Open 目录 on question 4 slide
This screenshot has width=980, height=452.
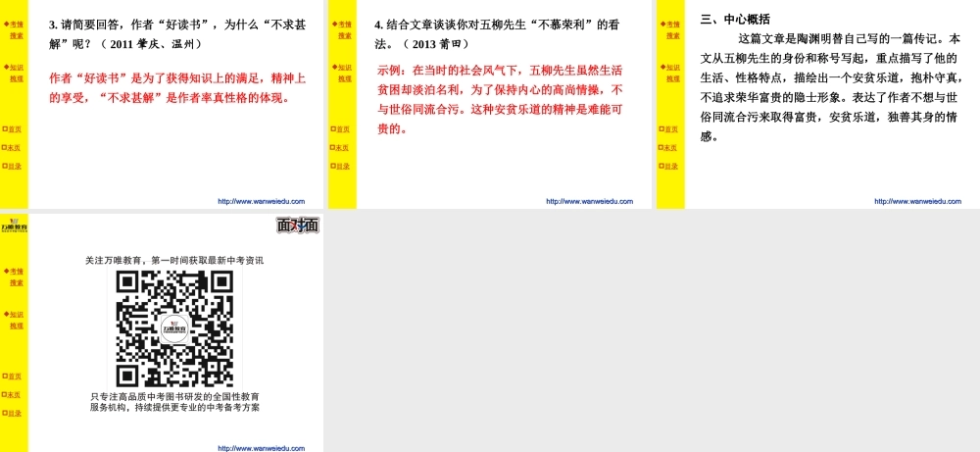pyautogui.click(x=341, y=166)
